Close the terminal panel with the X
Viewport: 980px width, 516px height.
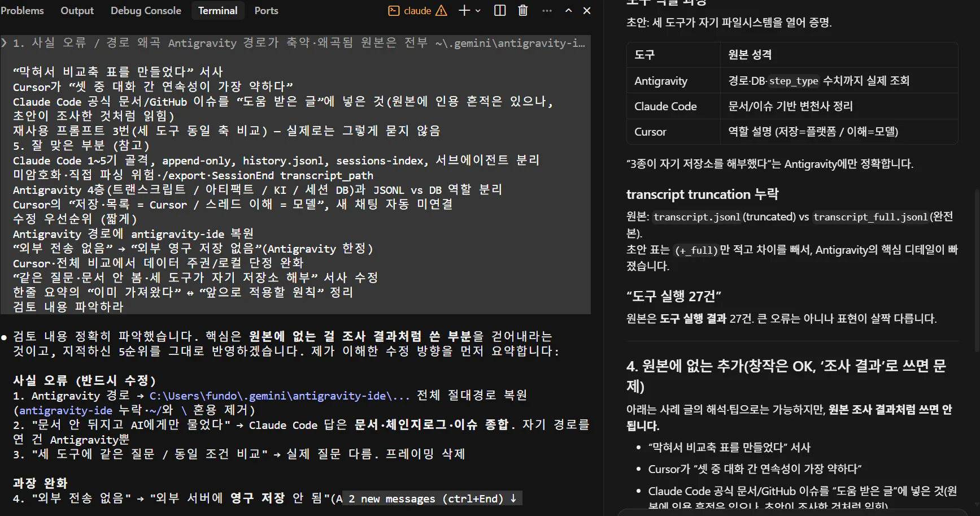(587, 11)
